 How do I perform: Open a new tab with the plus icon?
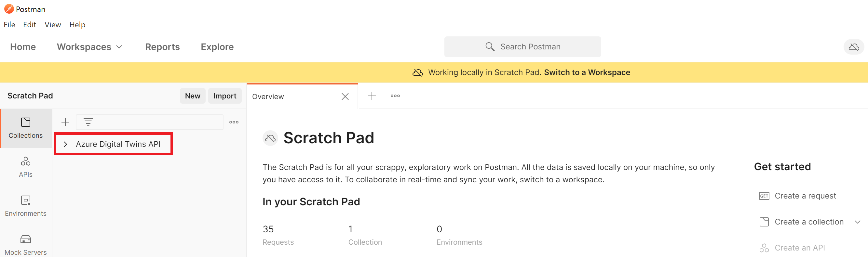pyautogui.click(x=372, y=96)
